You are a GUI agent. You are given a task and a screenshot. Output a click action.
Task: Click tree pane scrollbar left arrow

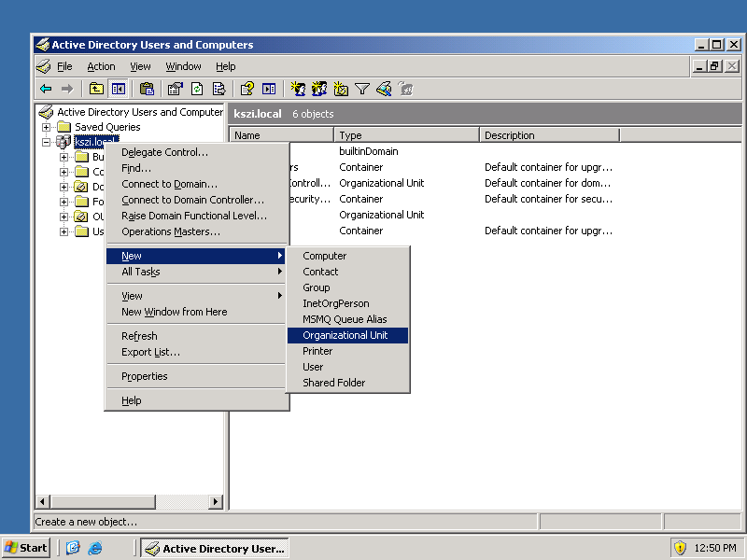[42, 501]
